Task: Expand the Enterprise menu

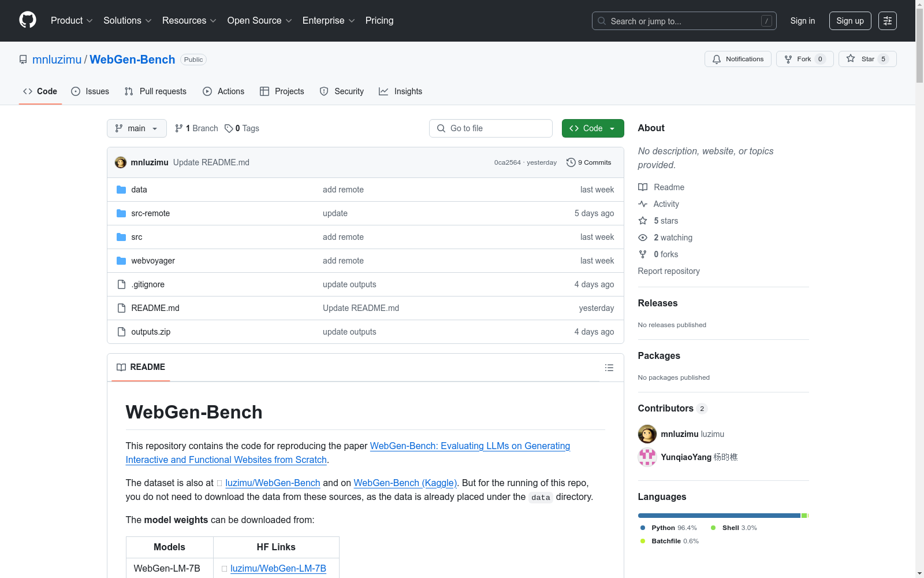Action: click(x=329, y=21)
